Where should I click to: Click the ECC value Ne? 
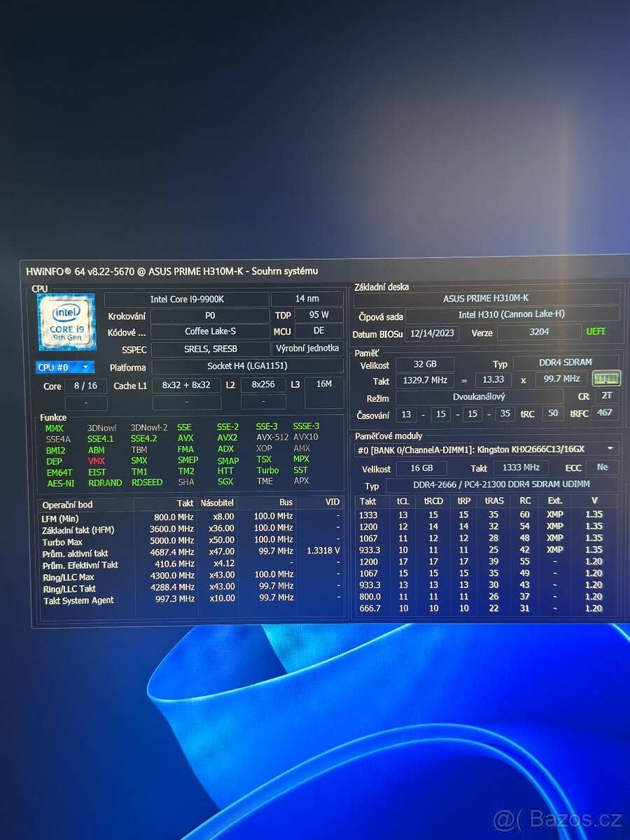(603, 467)
